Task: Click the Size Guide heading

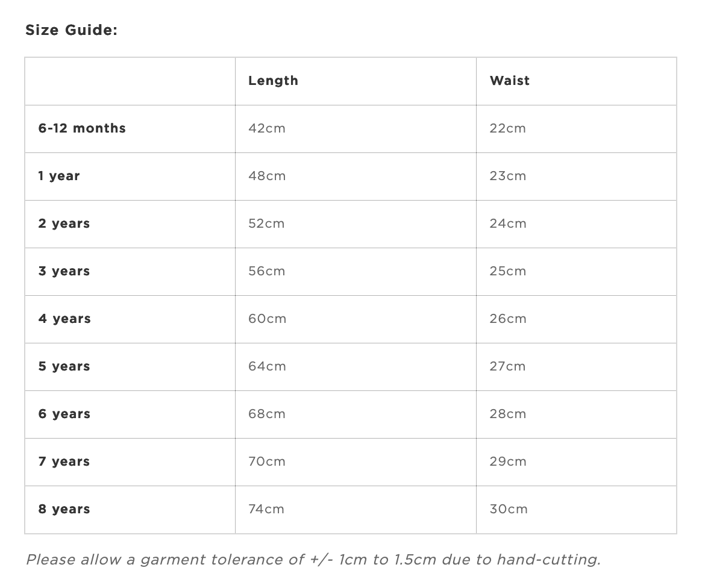Action: (71, 30)
